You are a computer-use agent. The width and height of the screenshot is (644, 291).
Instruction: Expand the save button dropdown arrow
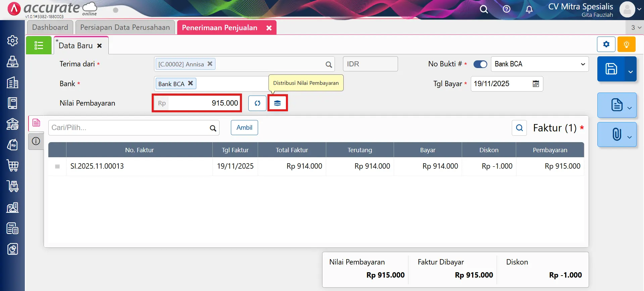coord(630,71)
